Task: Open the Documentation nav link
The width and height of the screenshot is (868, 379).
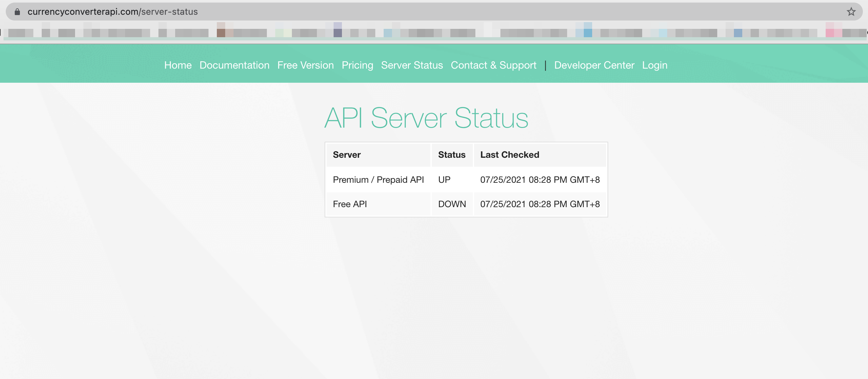Action: point(234,65)
